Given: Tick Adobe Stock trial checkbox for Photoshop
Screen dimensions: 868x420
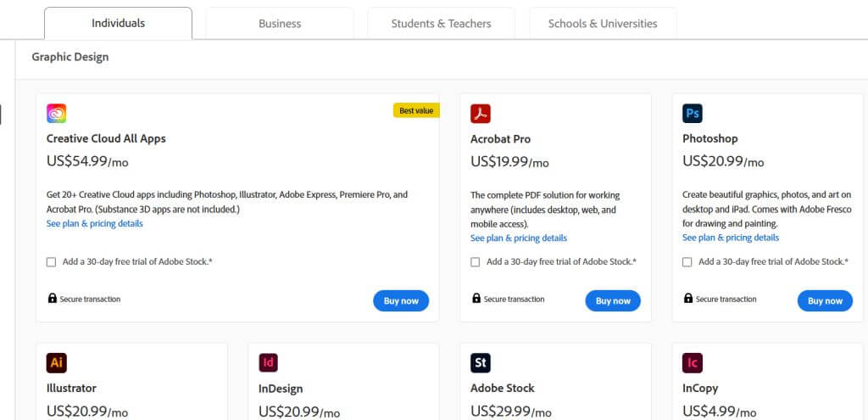Looking at the screenshot, I should click(687, 262).
